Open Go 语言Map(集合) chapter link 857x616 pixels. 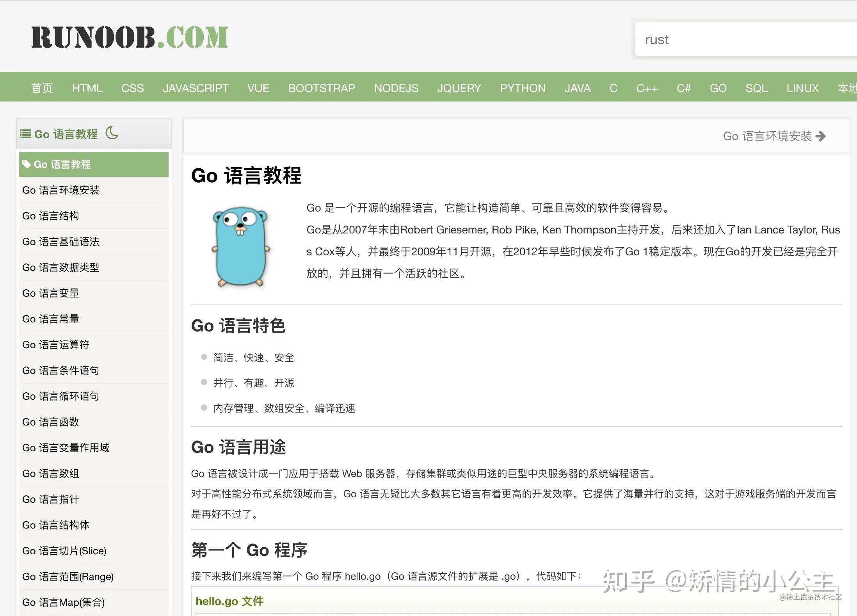(x=64, y=602)
